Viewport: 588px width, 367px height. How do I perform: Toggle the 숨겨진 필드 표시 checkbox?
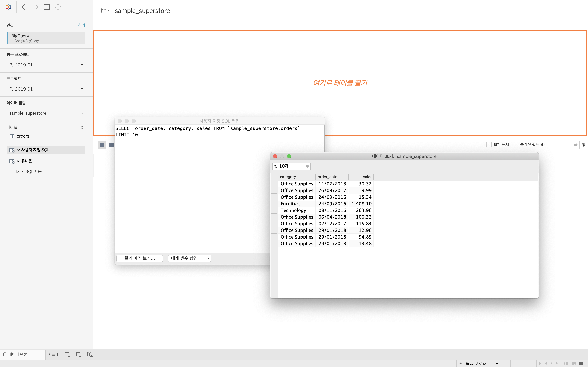point(516,145)
